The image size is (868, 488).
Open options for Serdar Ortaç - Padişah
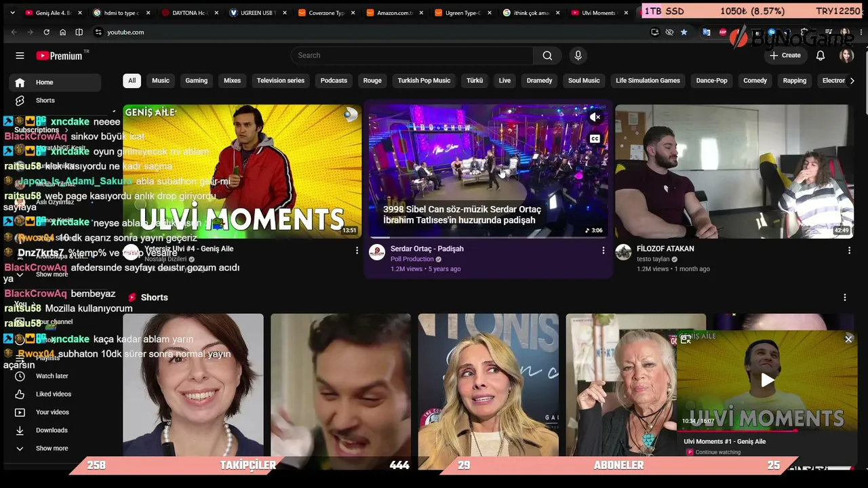pyautogui.click(x=603, y=250)
